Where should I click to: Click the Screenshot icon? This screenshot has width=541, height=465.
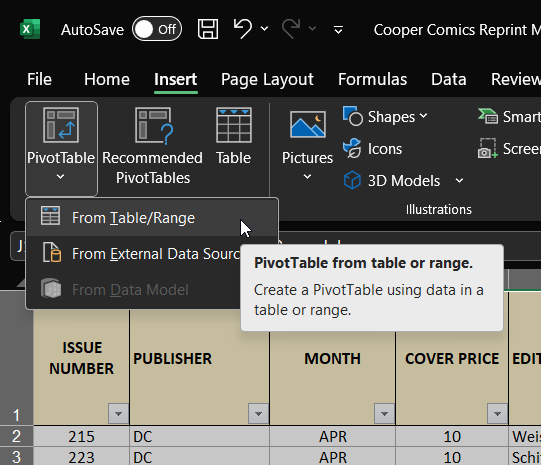488,148
